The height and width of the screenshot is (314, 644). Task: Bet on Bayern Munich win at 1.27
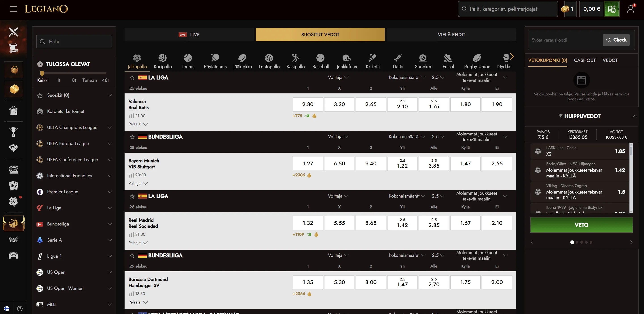307,164
